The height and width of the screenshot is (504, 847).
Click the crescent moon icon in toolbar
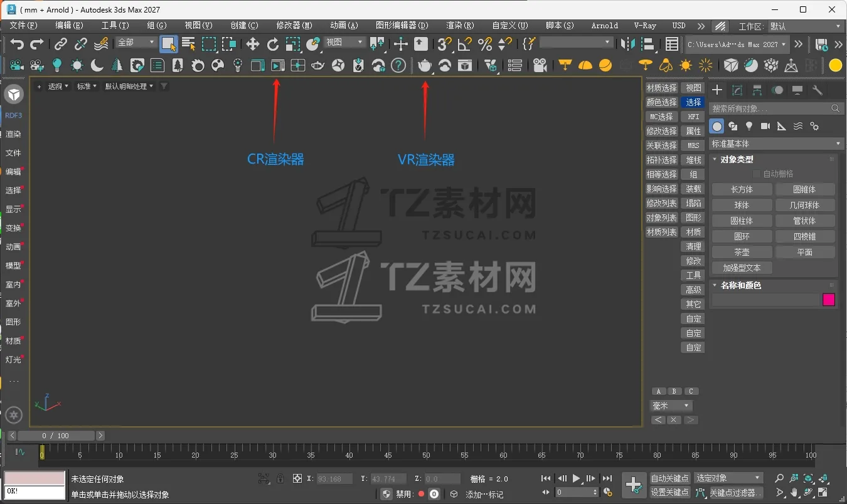point(97,65)
